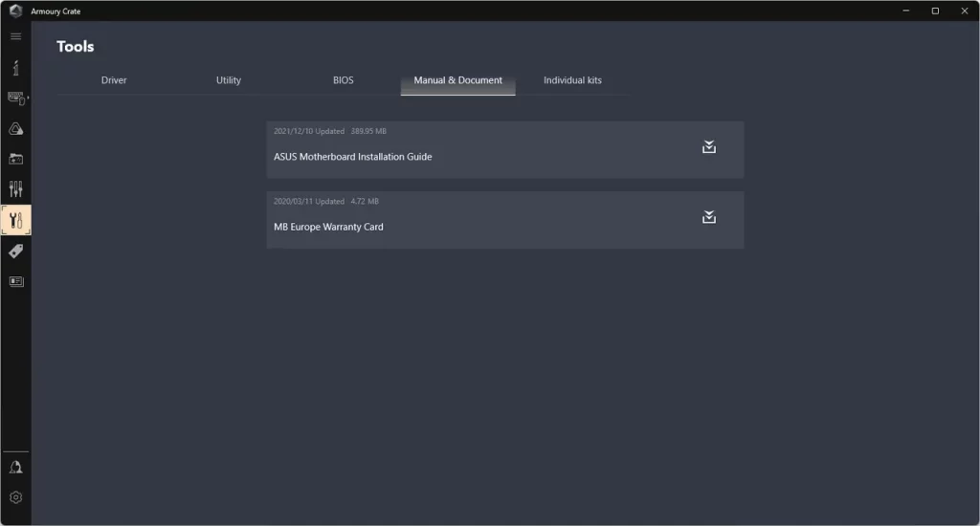
Task: Open the Device keyboard icon in sidebar
Action: tap(16, 99)
